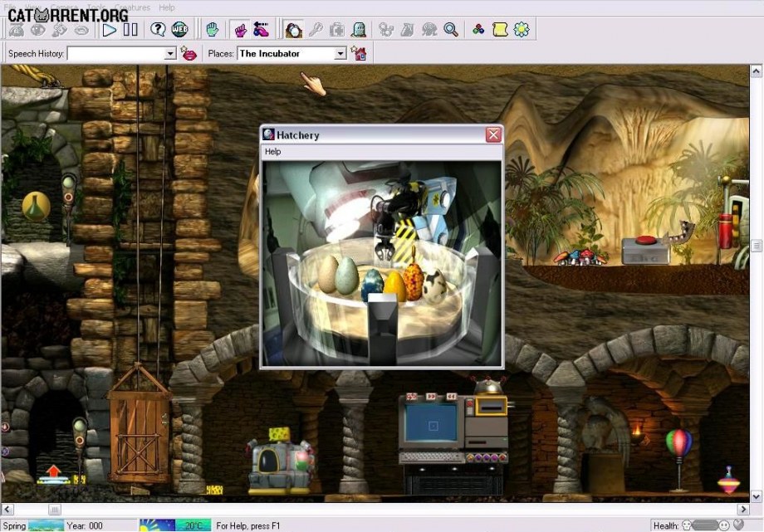Click the greyed flask science kit icon
The height and width of the screenshot is (532, 764).
(x=408, y=30)
